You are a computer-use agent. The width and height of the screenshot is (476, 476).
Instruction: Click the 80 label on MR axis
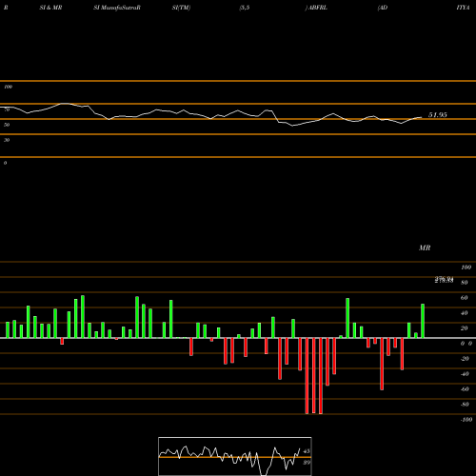tap(465, 283)
